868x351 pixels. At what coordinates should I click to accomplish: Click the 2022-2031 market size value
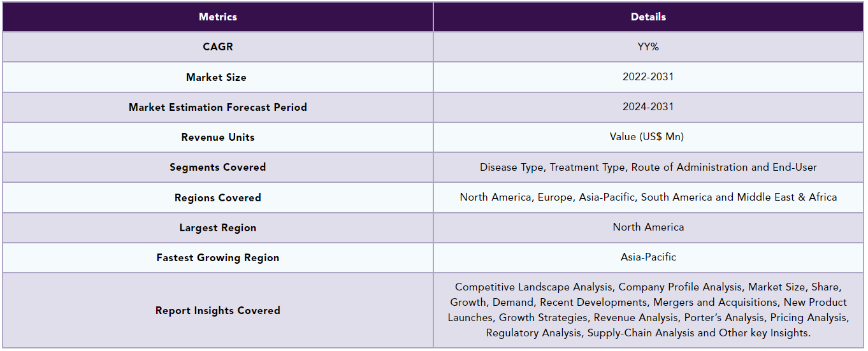click(x=648, y=77)
